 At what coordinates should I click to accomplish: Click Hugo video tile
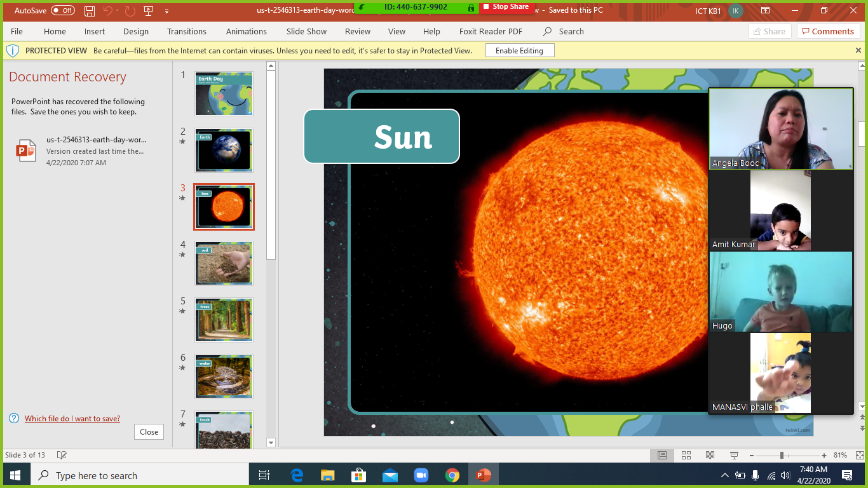click(x=781, y=292)
